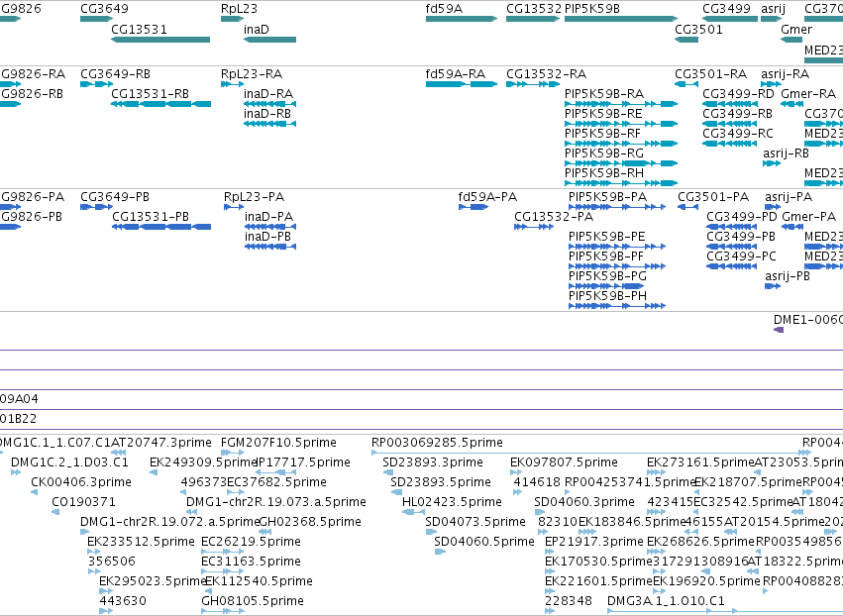The image size is (843, 616).
Task: Click protein fd59A-PA
Action: pyautogui.click(x=474, y=207)
